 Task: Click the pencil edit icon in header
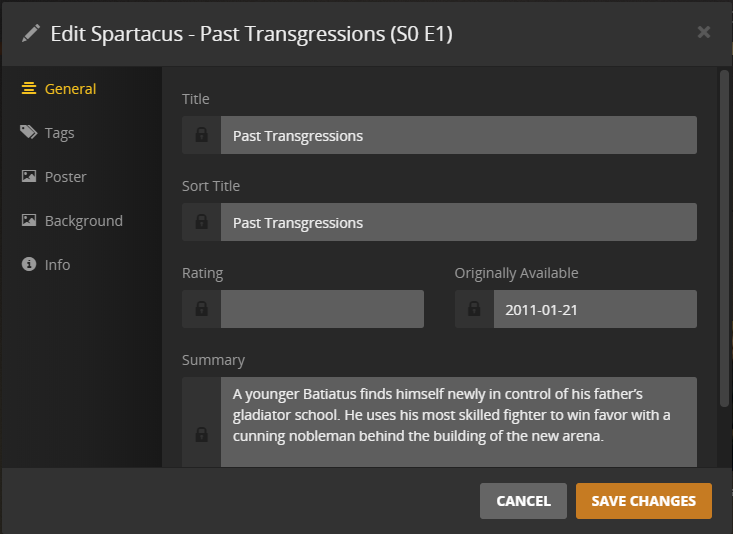[x=31, y=33]
